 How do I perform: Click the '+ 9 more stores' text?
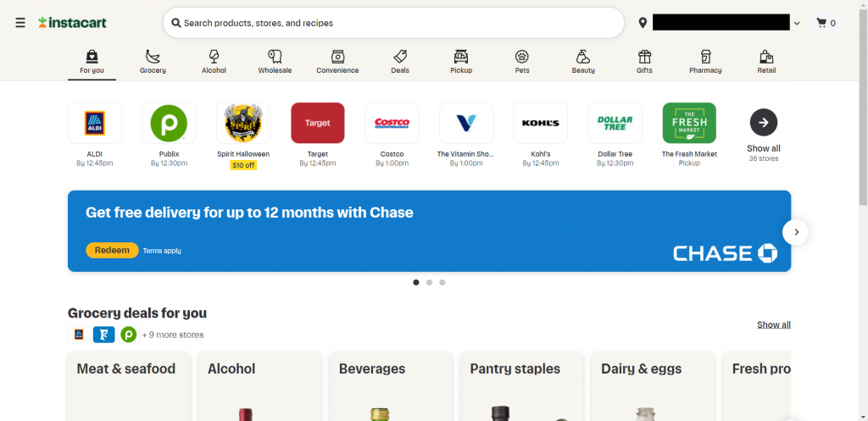(173, 335)
